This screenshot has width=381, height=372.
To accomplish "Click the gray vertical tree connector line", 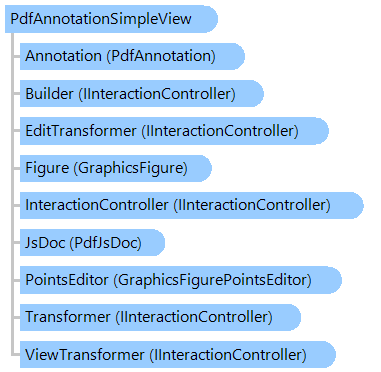I will 13,194.
